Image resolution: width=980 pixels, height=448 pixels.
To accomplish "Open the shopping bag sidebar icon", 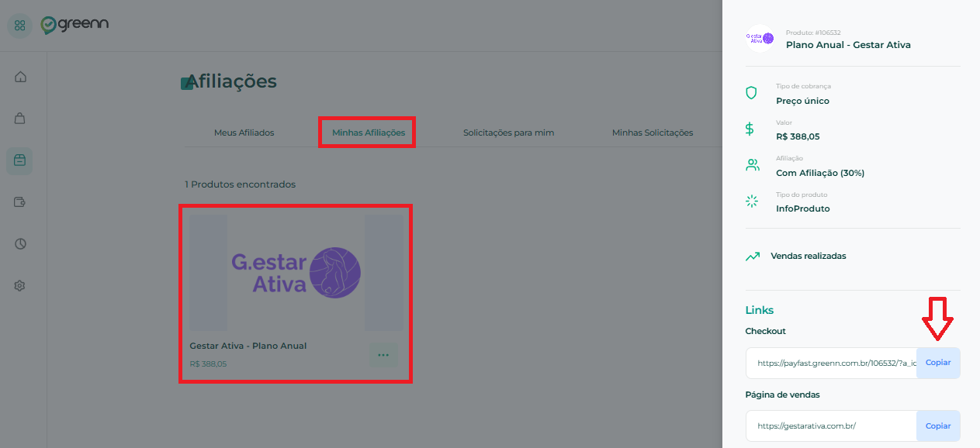I will tap(20, 119).
